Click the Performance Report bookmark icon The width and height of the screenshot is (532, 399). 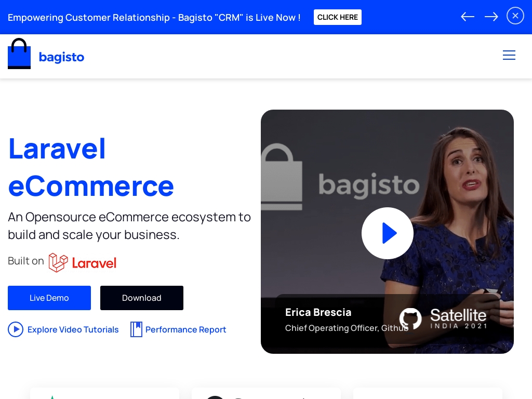click(x=136, y=329)
